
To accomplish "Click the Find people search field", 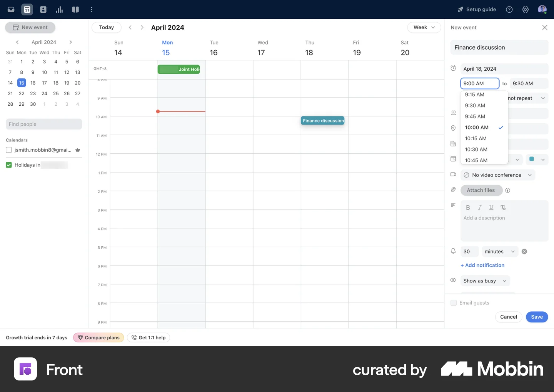I will coord(44,124).
